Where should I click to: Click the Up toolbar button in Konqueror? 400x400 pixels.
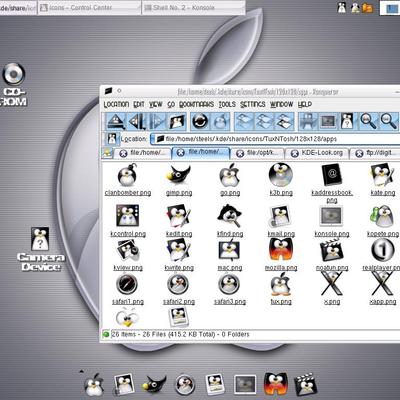click(x=116, y=121)
